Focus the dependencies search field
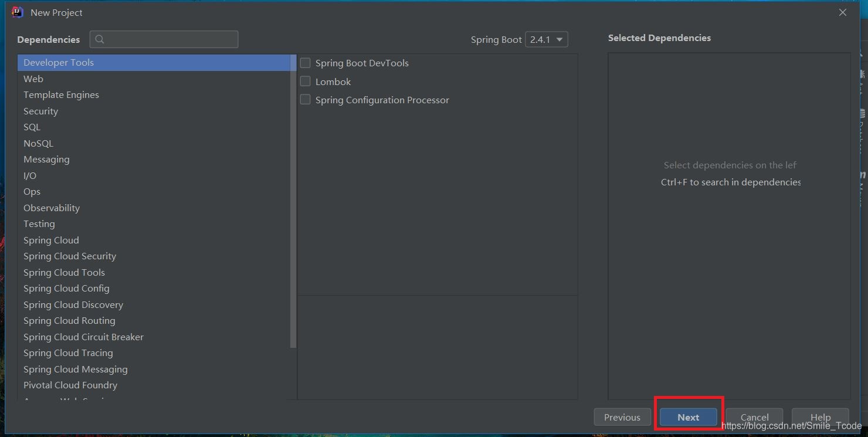 point(164,39)
